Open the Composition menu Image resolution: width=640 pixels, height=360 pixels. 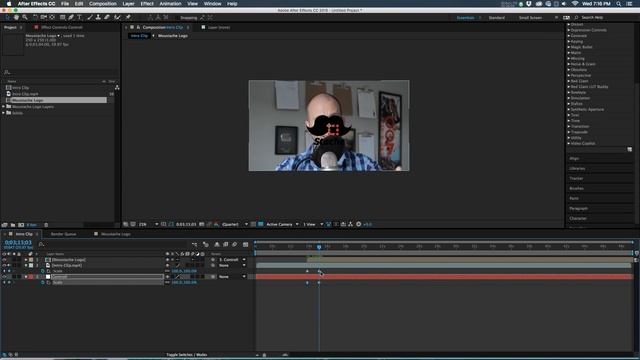(103, 4)
